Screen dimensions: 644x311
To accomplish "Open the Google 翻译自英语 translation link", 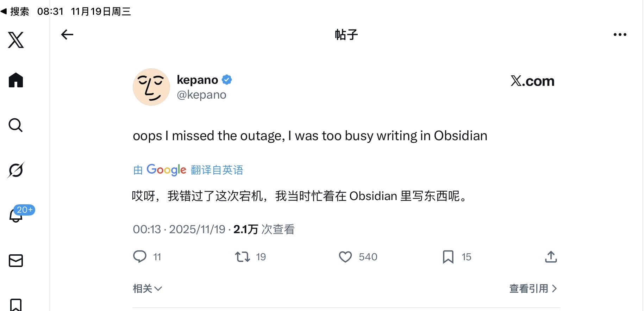I will pyautogui.click(x=188, y=170).
